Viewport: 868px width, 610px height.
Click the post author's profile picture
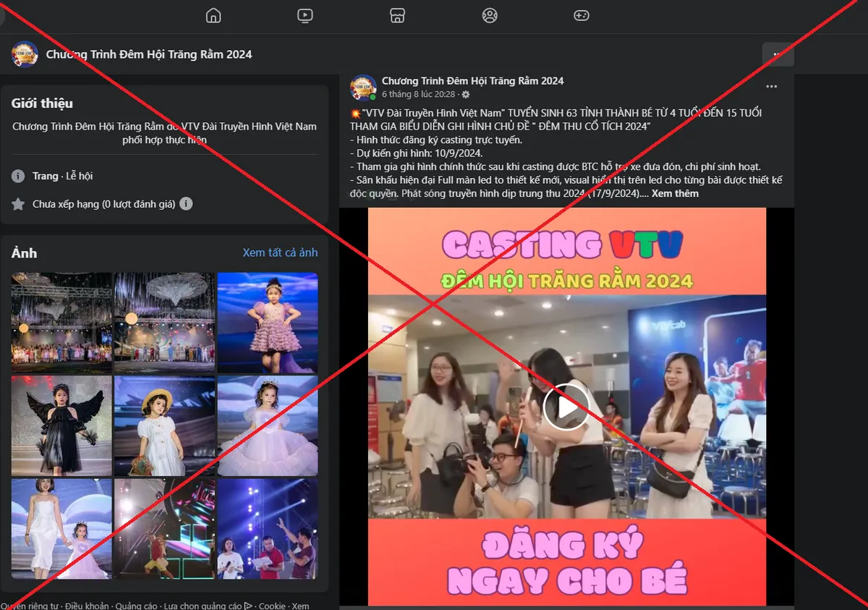pyautogui.click(x=363, y=87)
